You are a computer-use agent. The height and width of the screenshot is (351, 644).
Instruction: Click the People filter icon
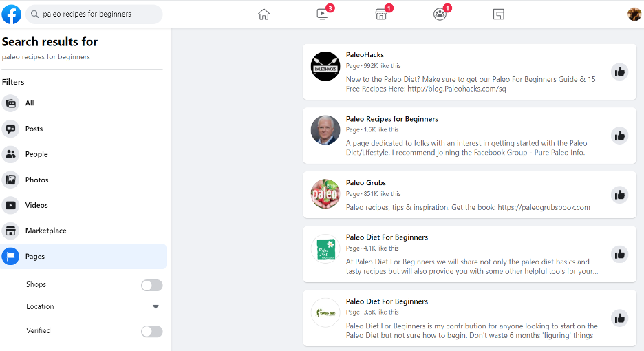[x=11, y=154]
